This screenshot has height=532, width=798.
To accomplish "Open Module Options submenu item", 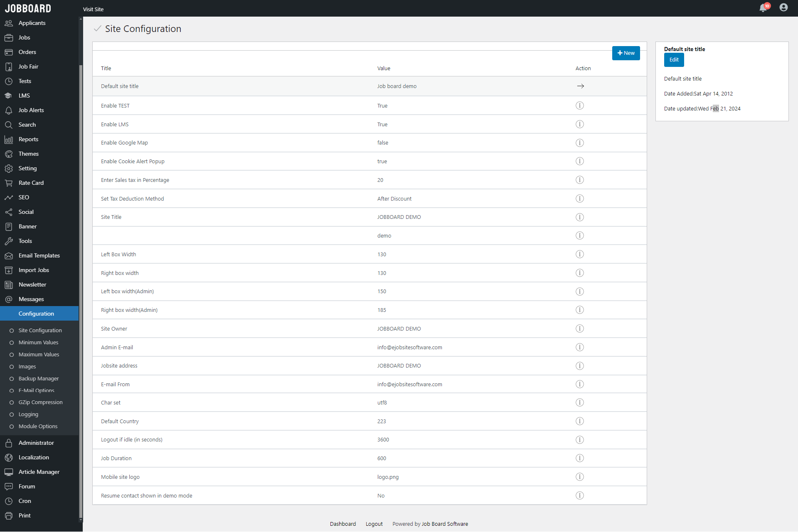I will point(38,426).
